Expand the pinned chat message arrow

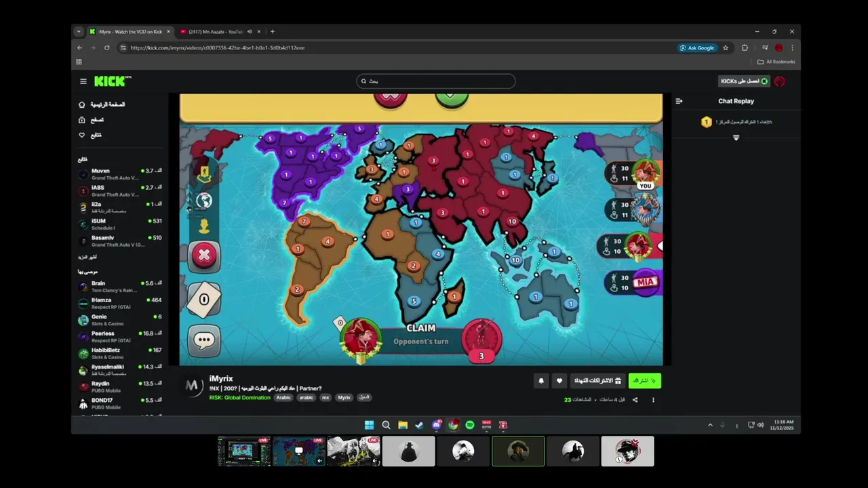[x=736, y=138]
